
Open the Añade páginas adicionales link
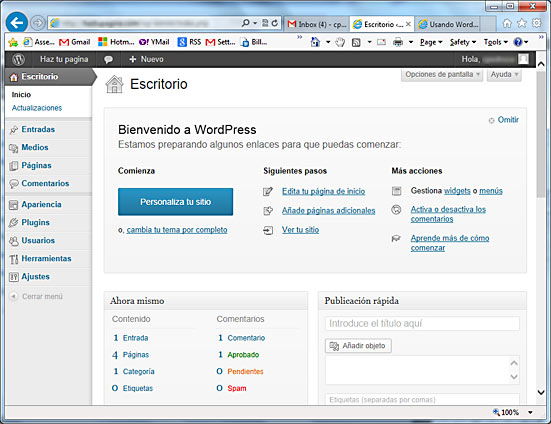329,211
